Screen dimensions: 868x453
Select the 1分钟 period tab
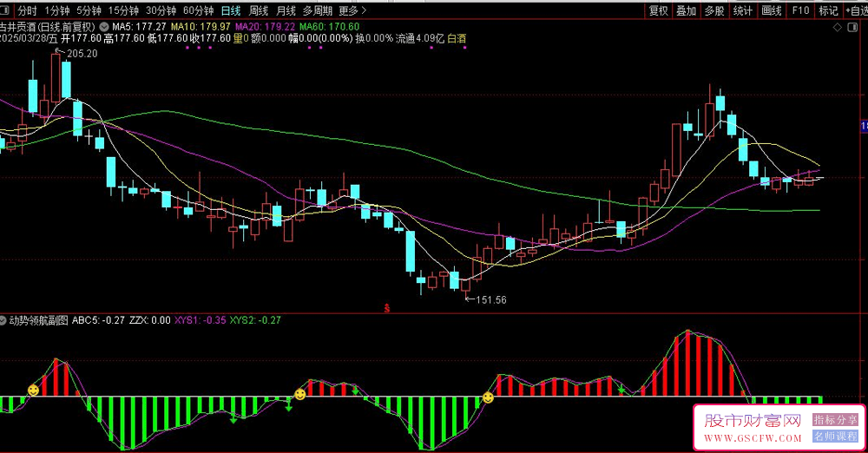(57, 10)
